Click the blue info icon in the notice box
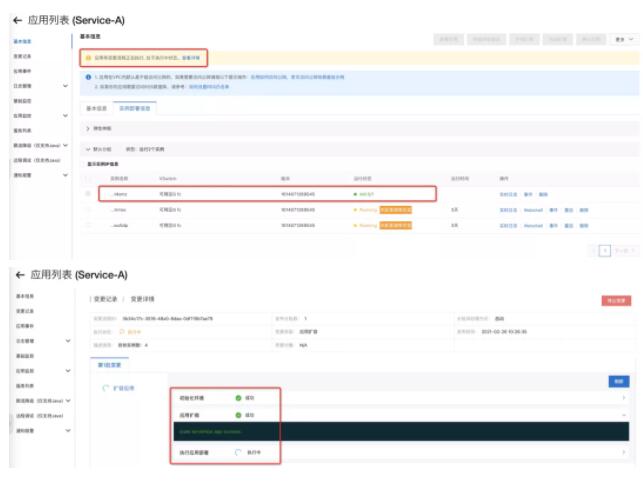Viewport: 643px width, 484px height. click(x=88, y=76)
